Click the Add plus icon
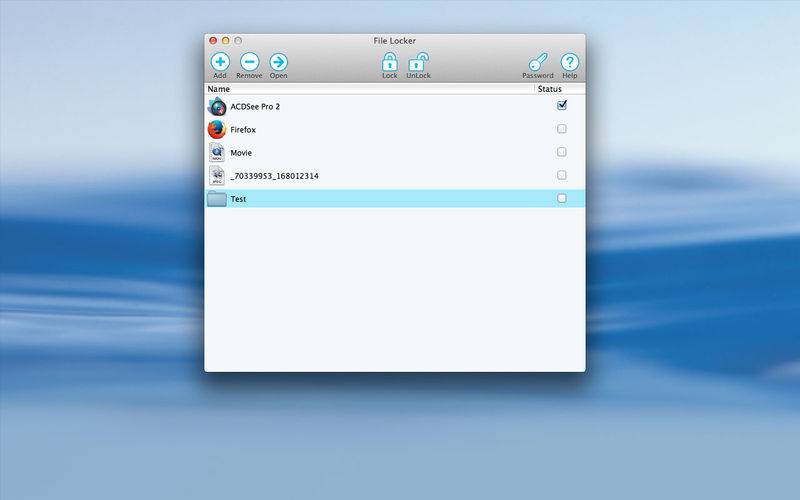The height and width of the screenshot is (500, 800). click(220, 62)
